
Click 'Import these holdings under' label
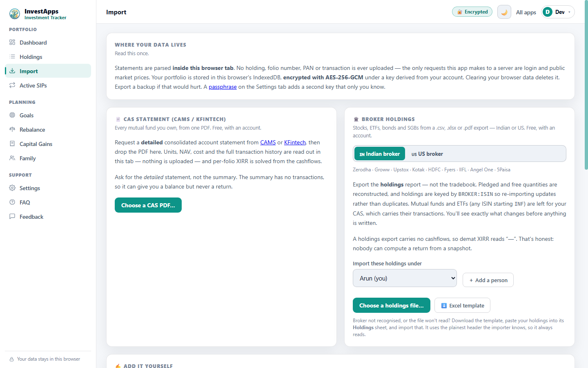point(387,263)
